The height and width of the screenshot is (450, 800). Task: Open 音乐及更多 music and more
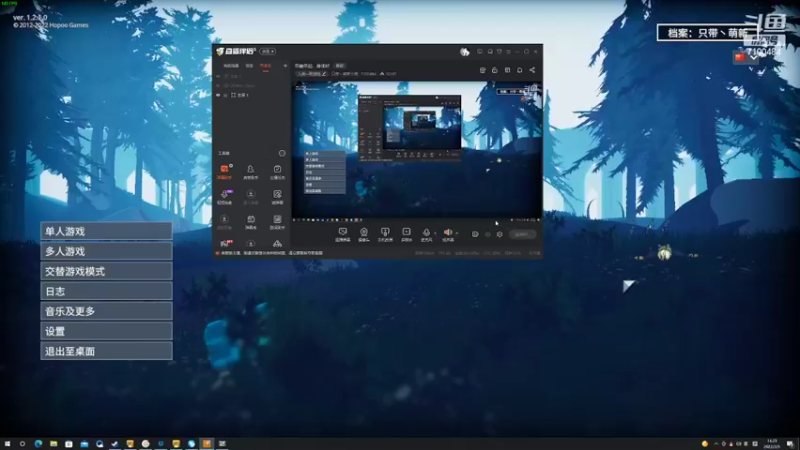click(x=107, y=311)
